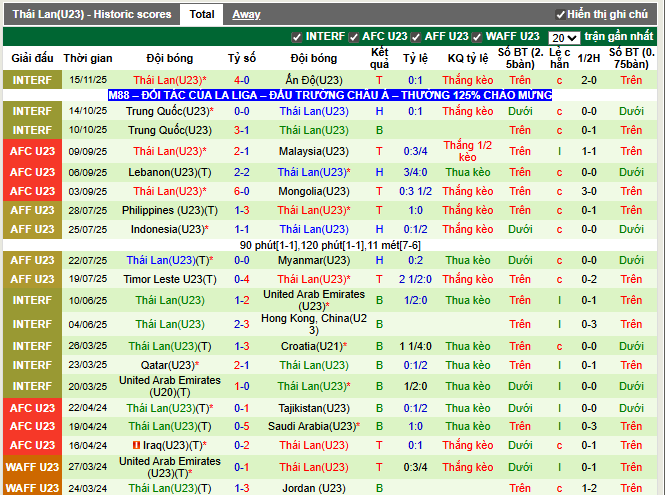Screen dimensions: 665x495
Task: Open the 20 recent matches dropdown
Action: [564, 38]
